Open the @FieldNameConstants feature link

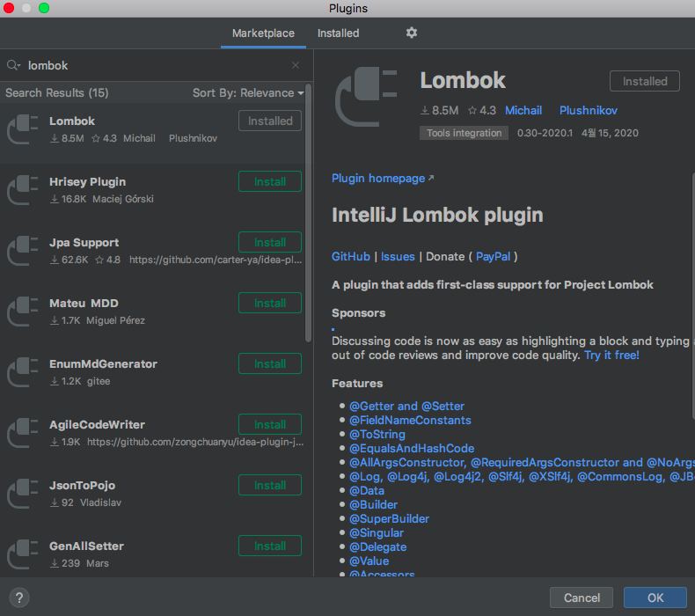[x=410, y=421]
